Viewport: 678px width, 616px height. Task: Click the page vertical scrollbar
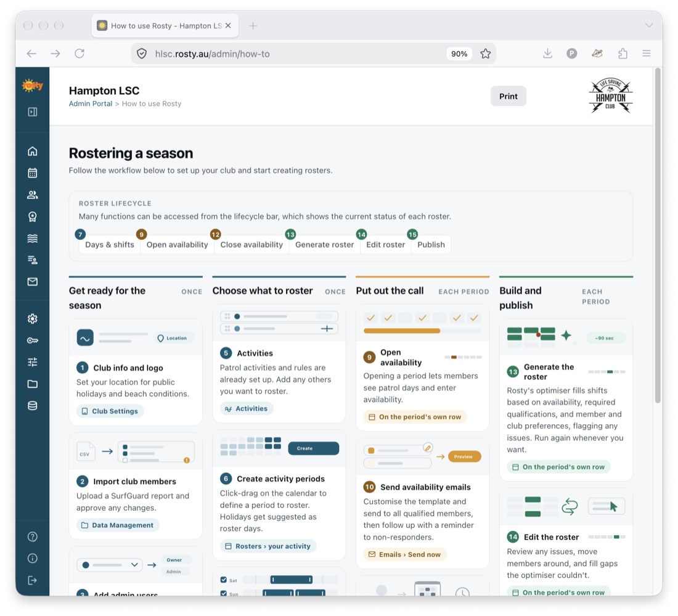tap(658, 236)
